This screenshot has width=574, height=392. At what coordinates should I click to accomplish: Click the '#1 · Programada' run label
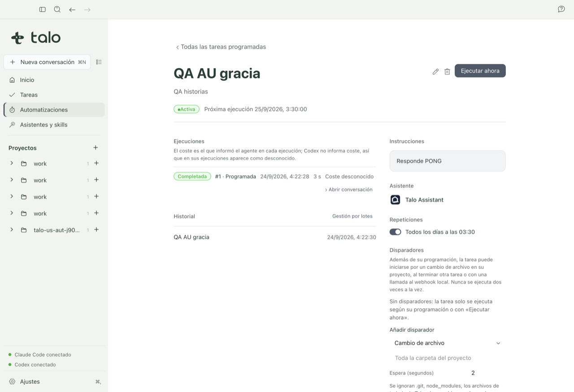pyautogui.click(x=235, y=176)
